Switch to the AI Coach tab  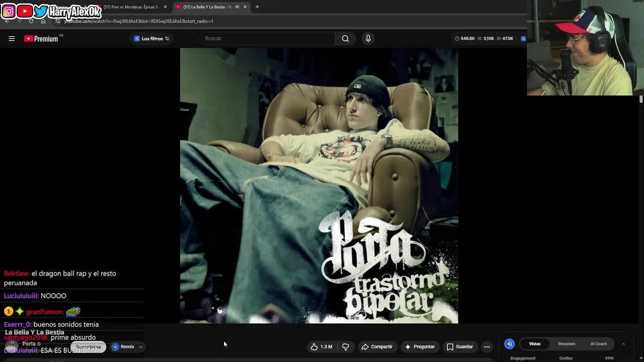599,344
